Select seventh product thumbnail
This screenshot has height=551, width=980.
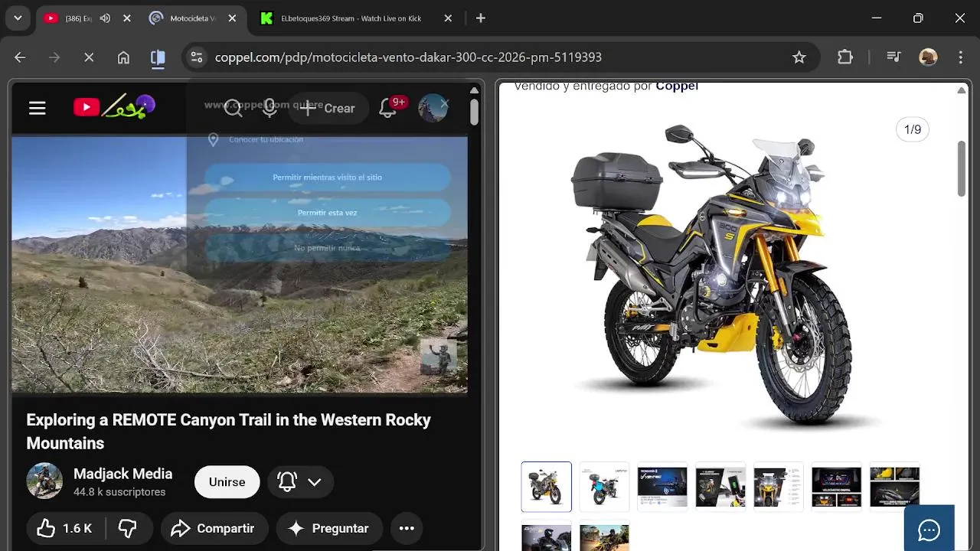tap(895, 487)
